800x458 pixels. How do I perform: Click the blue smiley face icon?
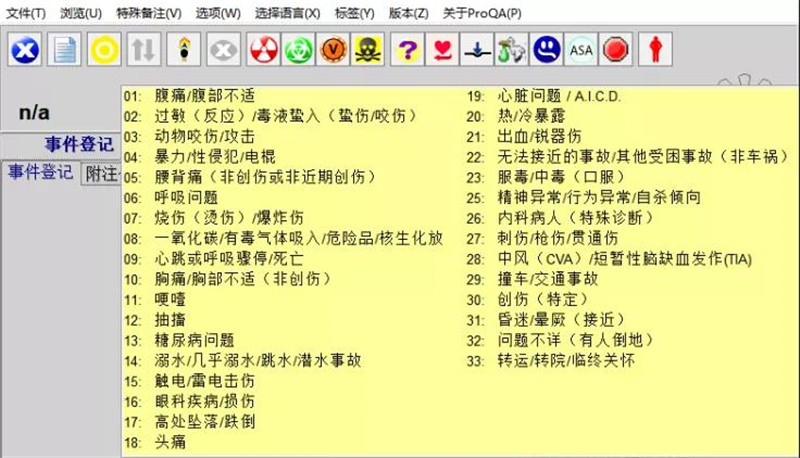coord(545,49)
